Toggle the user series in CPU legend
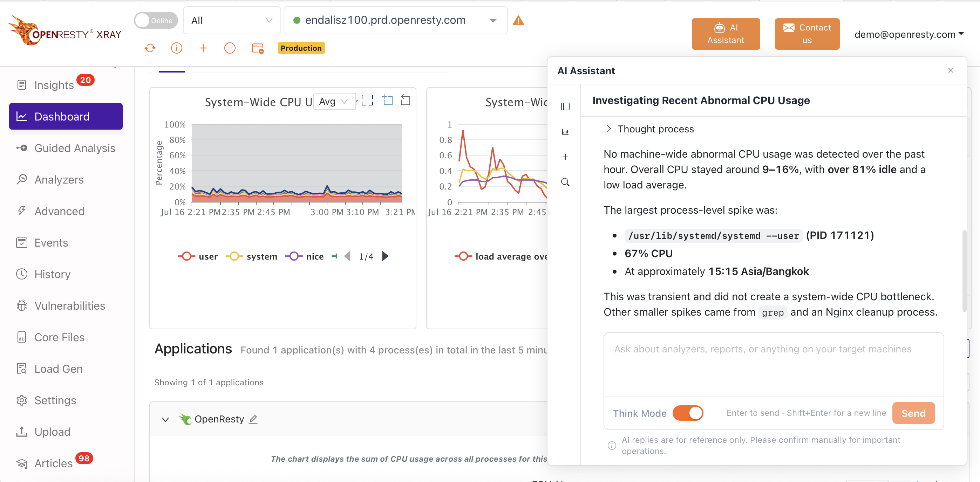The width and height of the screenshot is (980, 482). tap(198, 256)
